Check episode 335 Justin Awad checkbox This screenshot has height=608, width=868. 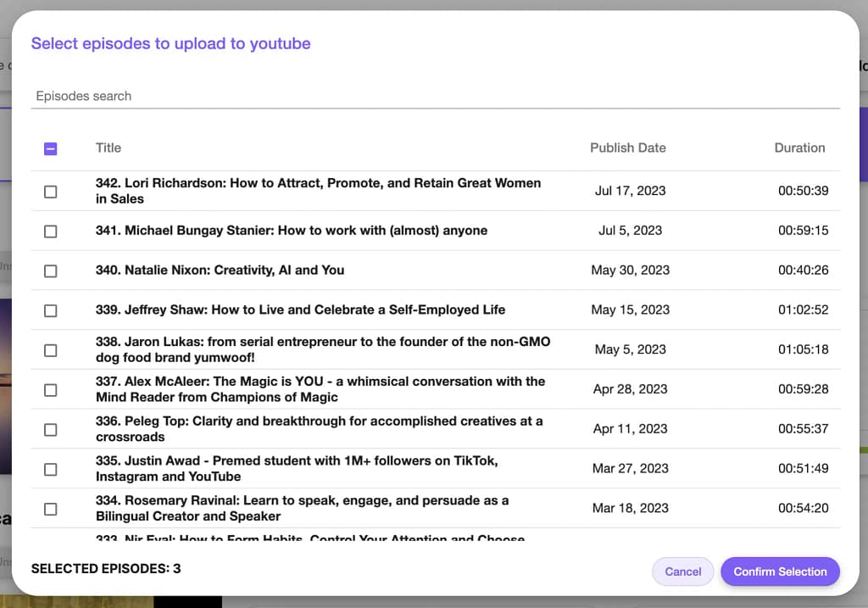[x=50, y=469]
